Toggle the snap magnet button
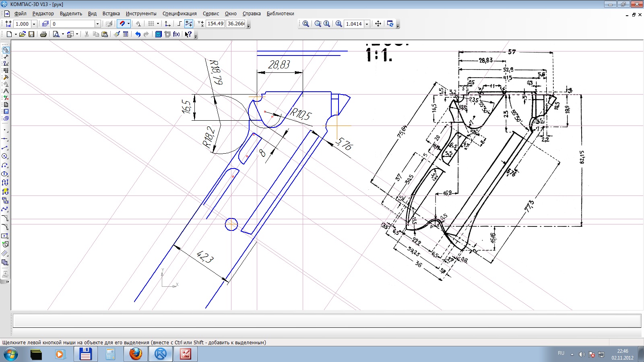 click(x=122, y=24)
